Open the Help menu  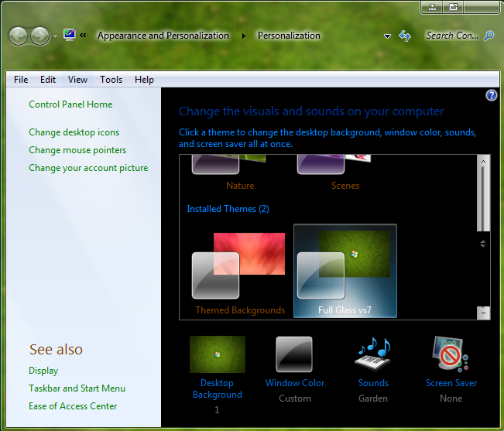tap(144, 80)
